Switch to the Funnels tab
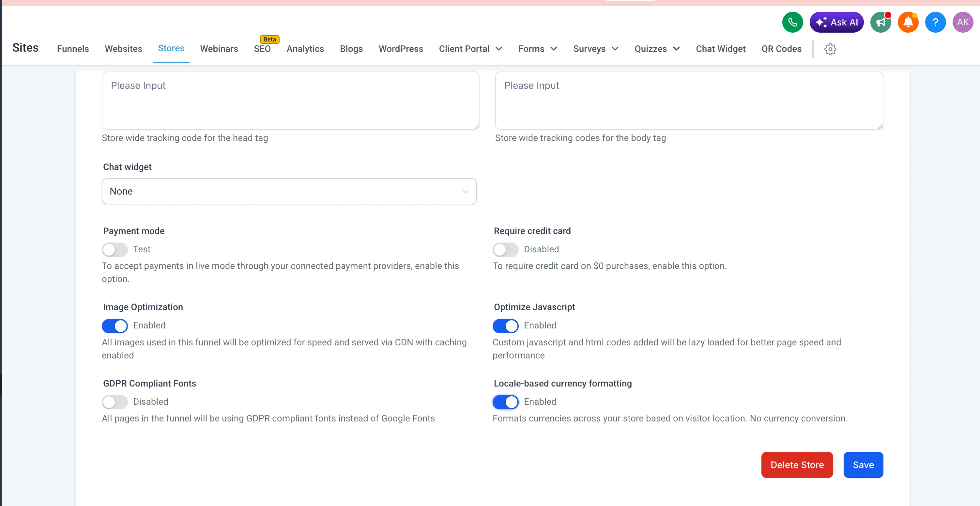 73,49
